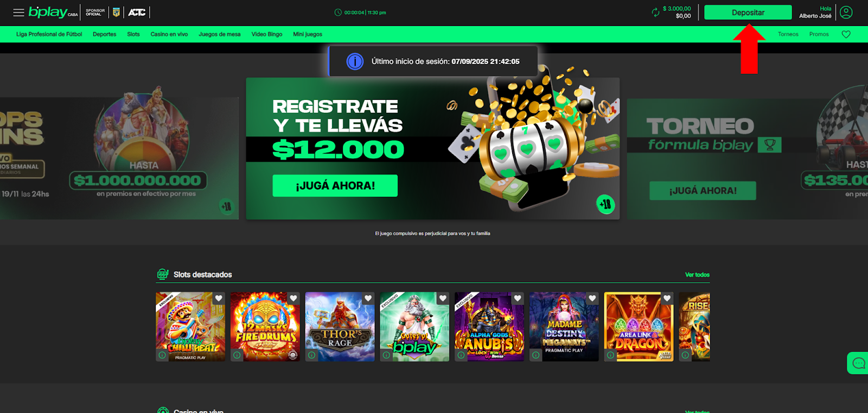The width and height of the screenshot is (868, 413).
Task: Refresh balance using the circular arrows icon
Action: pyautogui.click(x=655, y=12)
